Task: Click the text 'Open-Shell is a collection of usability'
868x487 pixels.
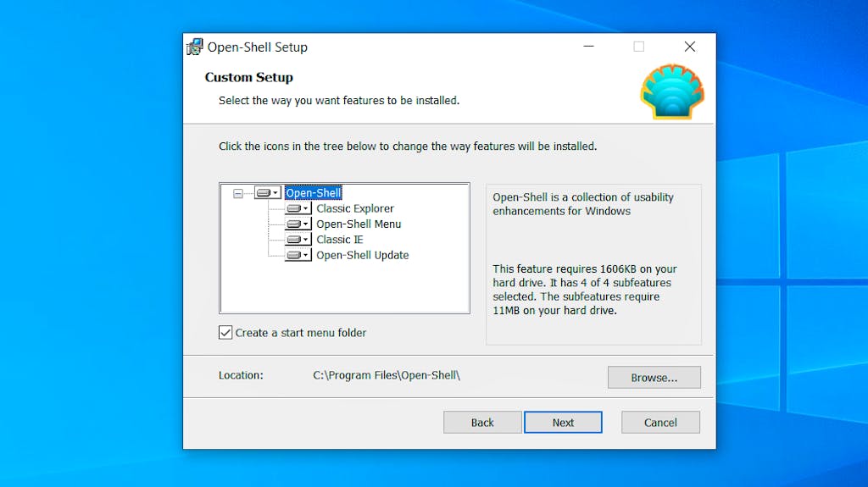Action: pyautogui.click(x=583, y=197)
